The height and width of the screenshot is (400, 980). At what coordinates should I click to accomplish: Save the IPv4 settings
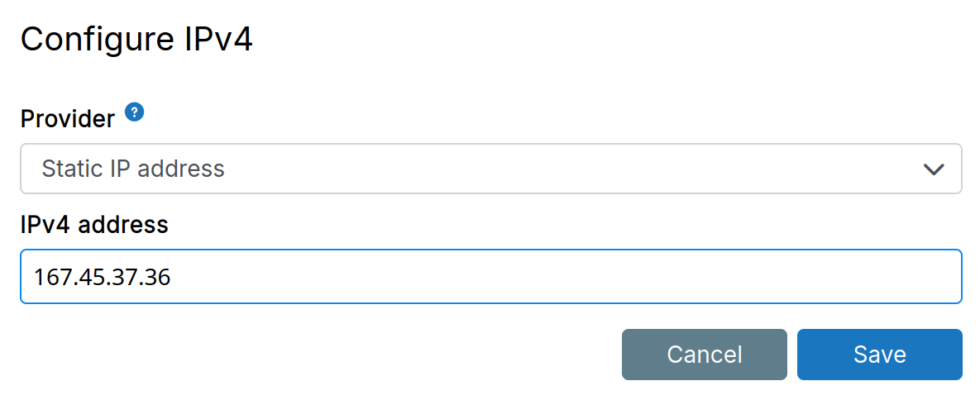point(879,355)
